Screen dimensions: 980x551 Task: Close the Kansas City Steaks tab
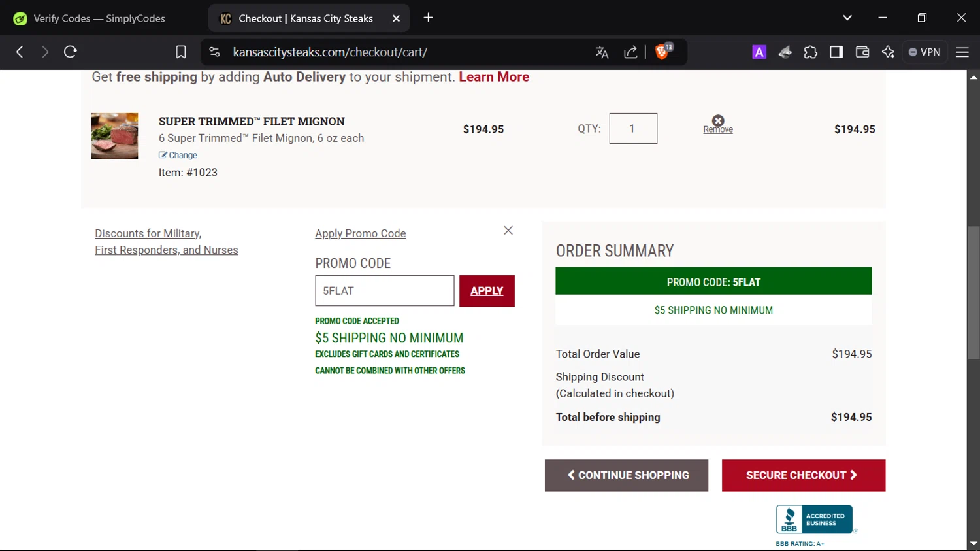click(396, 18)
